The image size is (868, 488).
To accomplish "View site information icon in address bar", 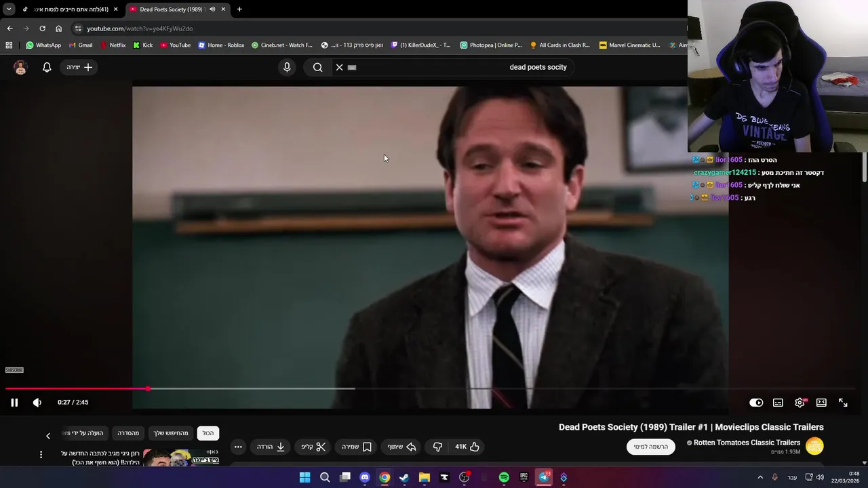I will (78, 28).
